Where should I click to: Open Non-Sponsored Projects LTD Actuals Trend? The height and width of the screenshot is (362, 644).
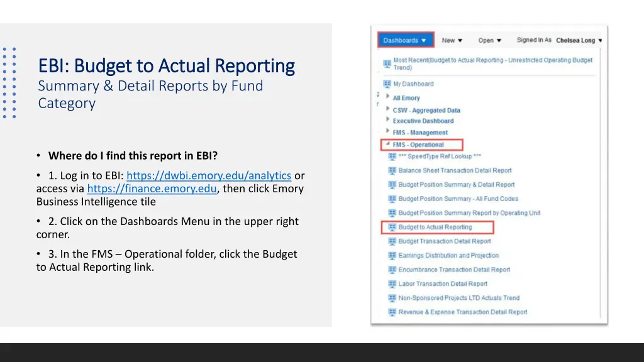tap(458, 298)
